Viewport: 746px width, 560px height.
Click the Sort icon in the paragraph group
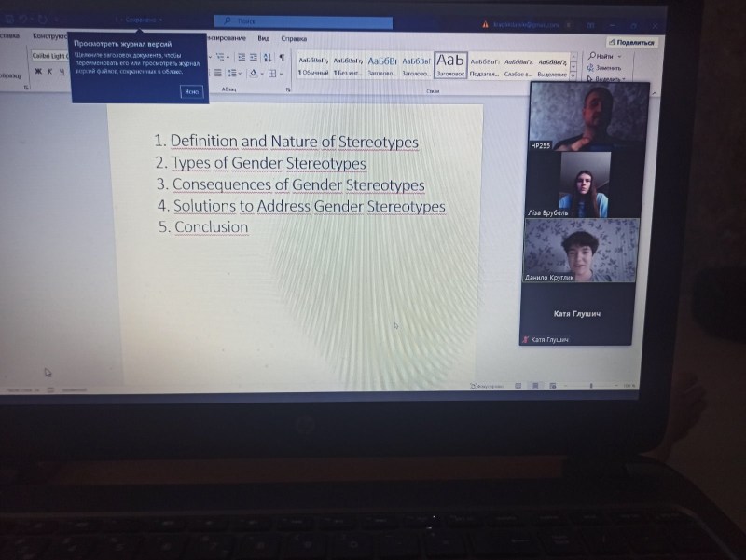pyautogui.click(x=268, y=58)
